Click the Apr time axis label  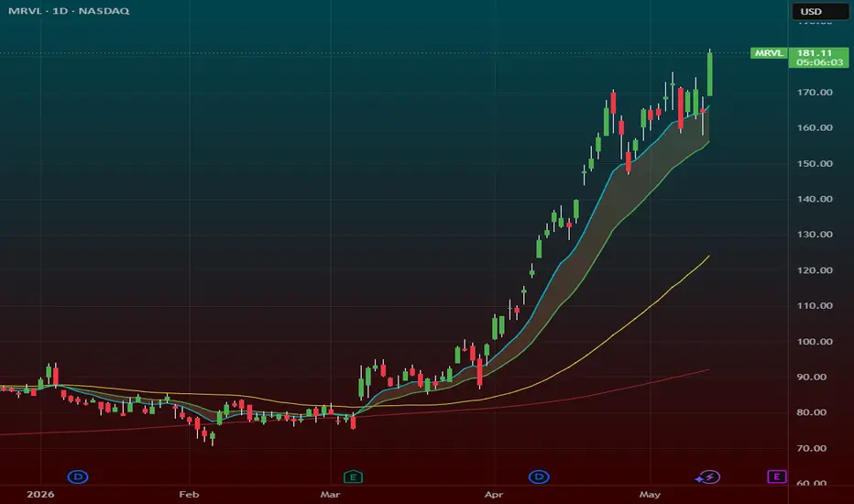point(494,495)
